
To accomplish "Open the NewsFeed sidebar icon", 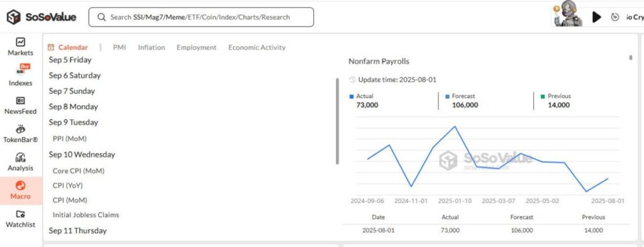I will pyautogui.click(x=20, y=101).
